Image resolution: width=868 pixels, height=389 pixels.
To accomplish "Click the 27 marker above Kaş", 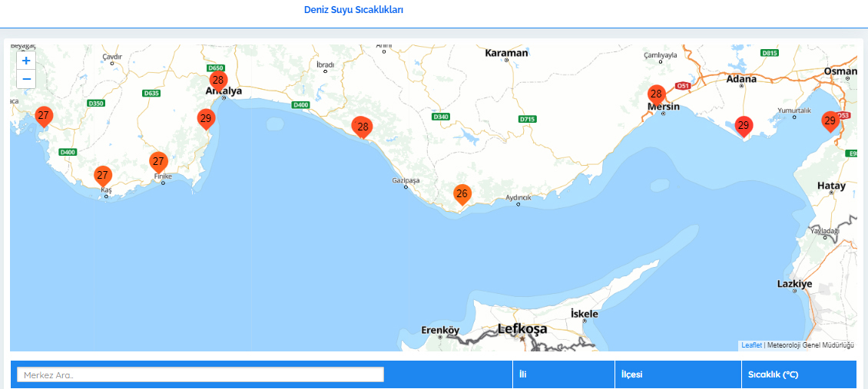I will point(102,177).
